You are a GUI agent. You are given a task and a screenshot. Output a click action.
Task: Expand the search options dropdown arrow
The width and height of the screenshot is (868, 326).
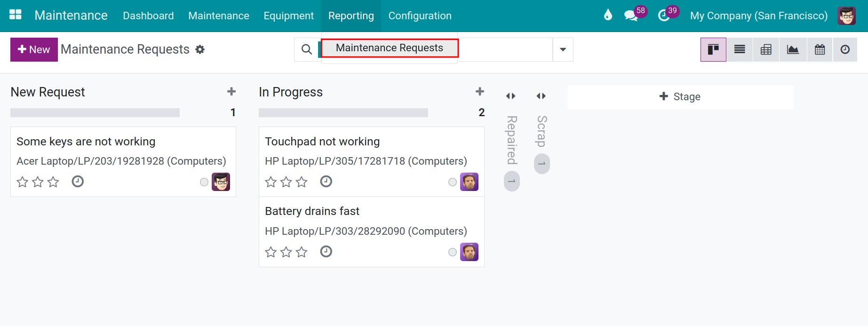[x=563, y=49]
